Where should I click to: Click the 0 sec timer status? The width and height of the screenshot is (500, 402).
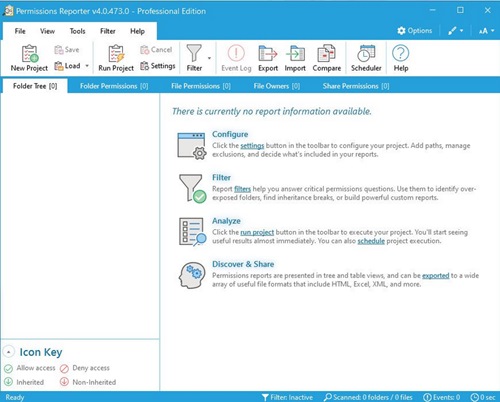pos(483,397)
